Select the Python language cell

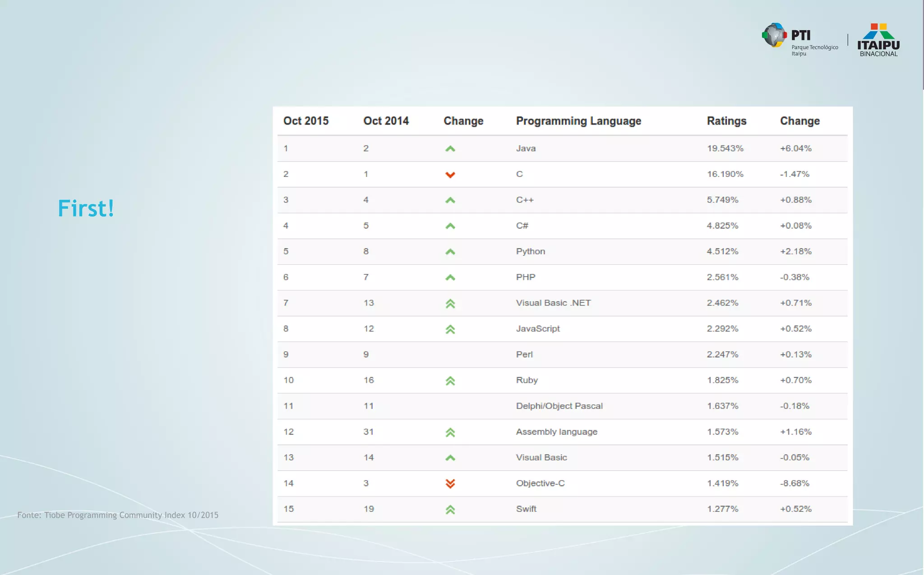pyautogui.click(x=531, y=251)
